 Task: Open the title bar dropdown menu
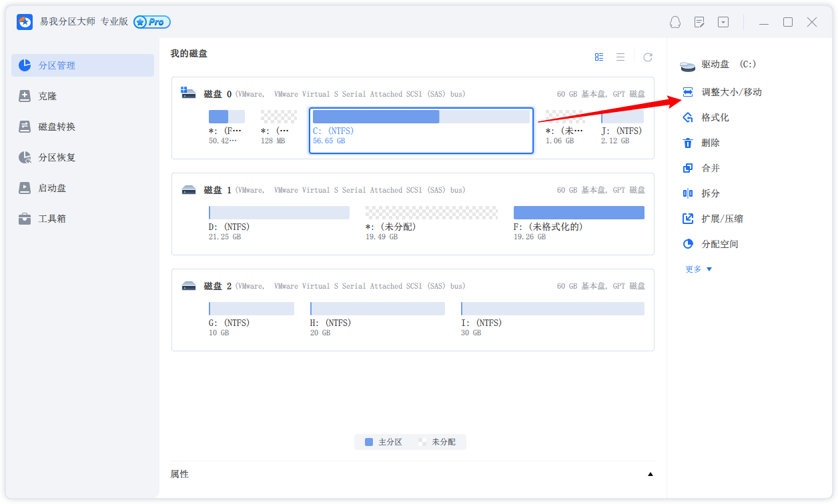click(x=723, y=22)
